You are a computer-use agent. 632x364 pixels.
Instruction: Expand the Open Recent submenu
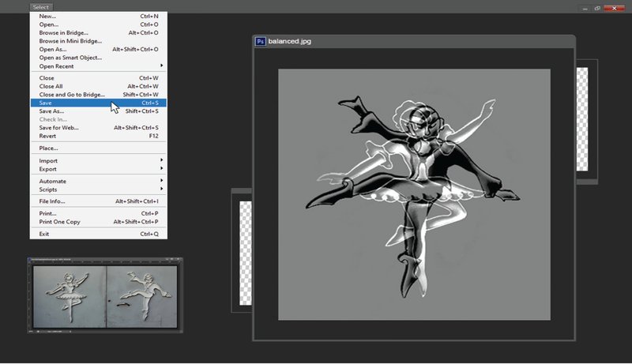click(98, 66)
